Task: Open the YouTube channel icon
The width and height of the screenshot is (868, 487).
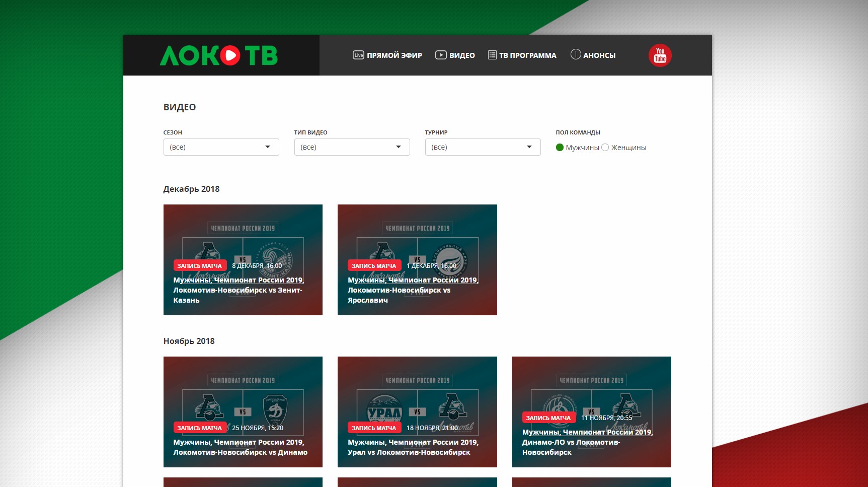Action: (660, 55)
